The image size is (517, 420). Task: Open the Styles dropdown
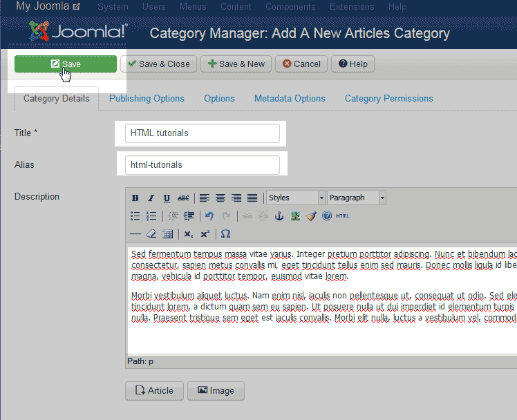pyautogui.click(x=295, y=198)
